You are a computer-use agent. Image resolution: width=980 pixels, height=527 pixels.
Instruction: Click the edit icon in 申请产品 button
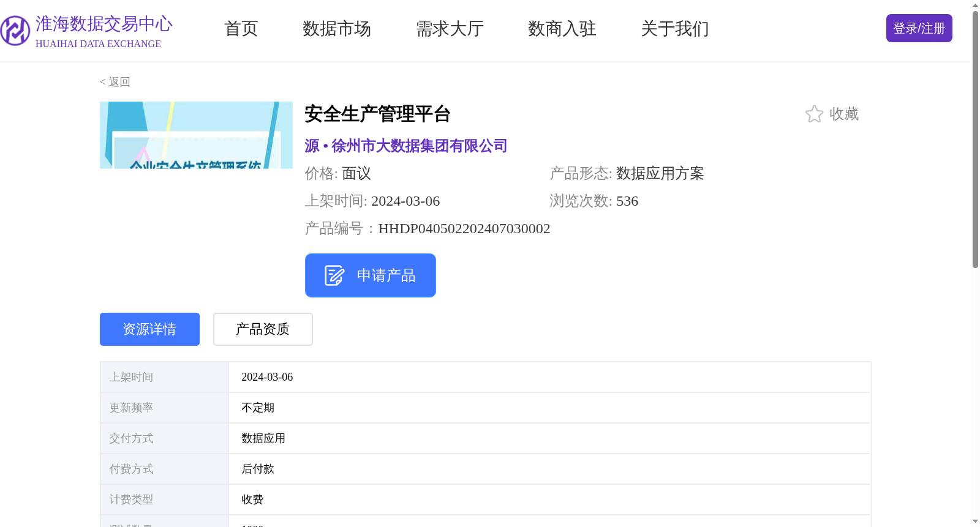(x=334, y=275)
